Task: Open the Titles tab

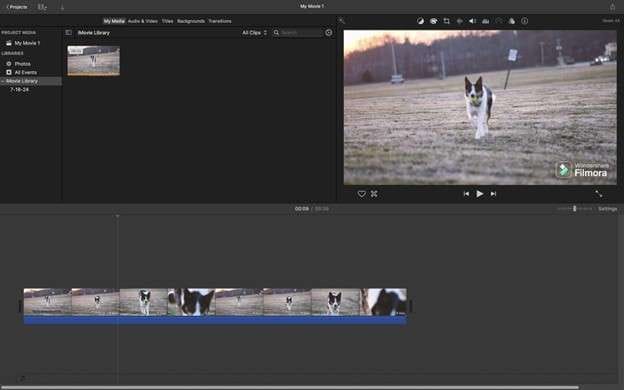Action: [x=167, y=21]
